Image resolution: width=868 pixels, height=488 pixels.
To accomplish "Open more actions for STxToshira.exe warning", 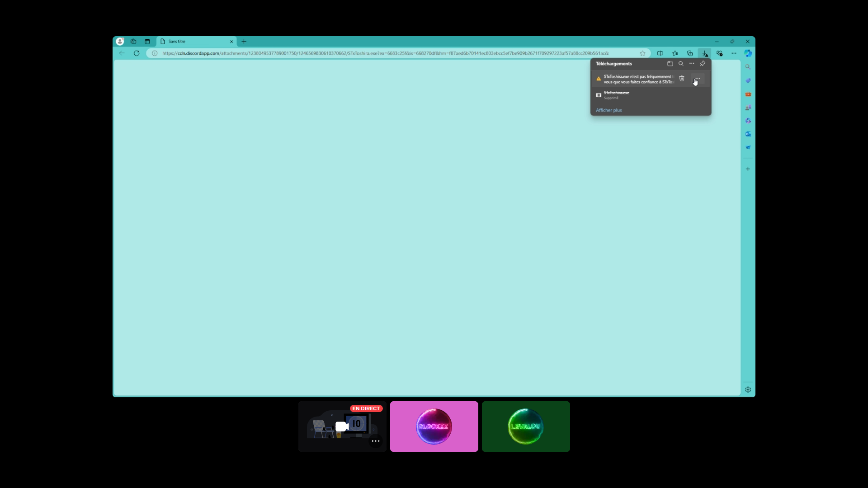I will point(698,79).
